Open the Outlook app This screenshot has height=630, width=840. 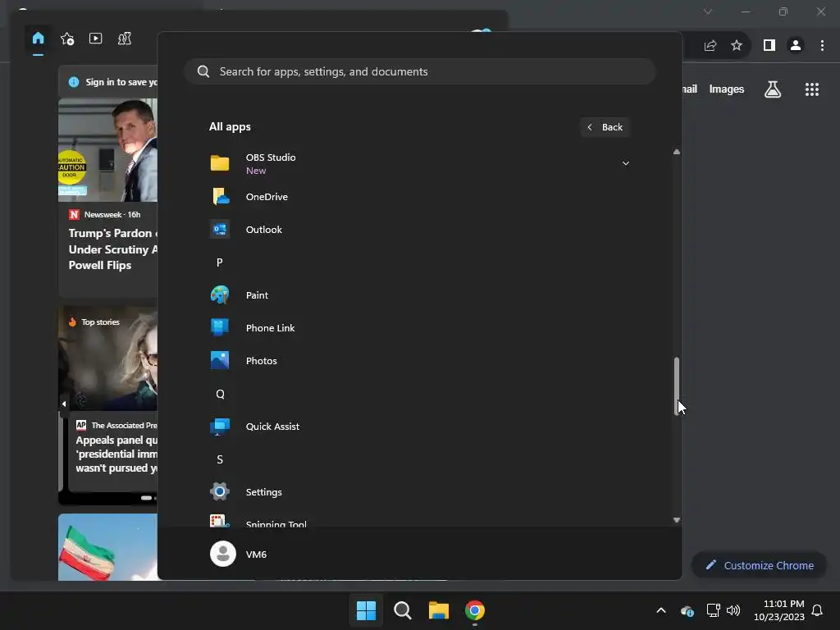coord(419,230)
